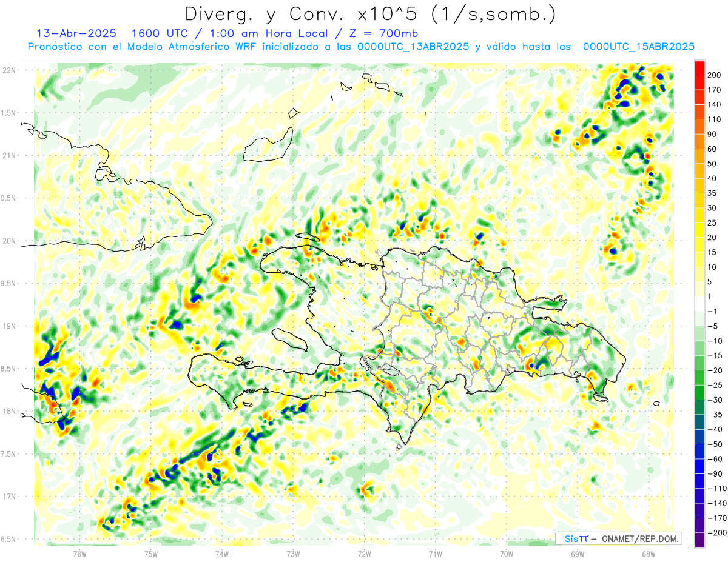The width and height of the screenshot is (728, 562).
Task: Click the "21N" latitude label
Action: (x=10, y=155)
